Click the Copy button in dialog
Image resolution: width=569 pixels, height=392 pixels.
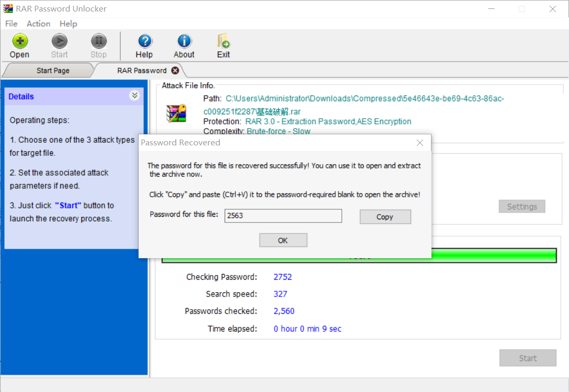(385, 217)
